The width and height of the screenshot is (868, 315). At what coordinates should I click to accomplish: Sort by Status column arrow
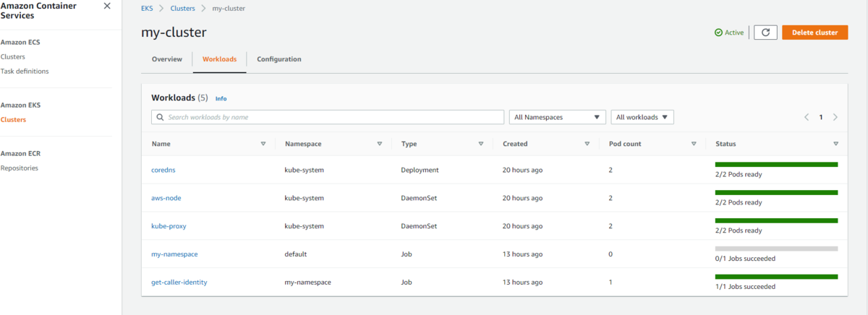click(x=836, y=144)
